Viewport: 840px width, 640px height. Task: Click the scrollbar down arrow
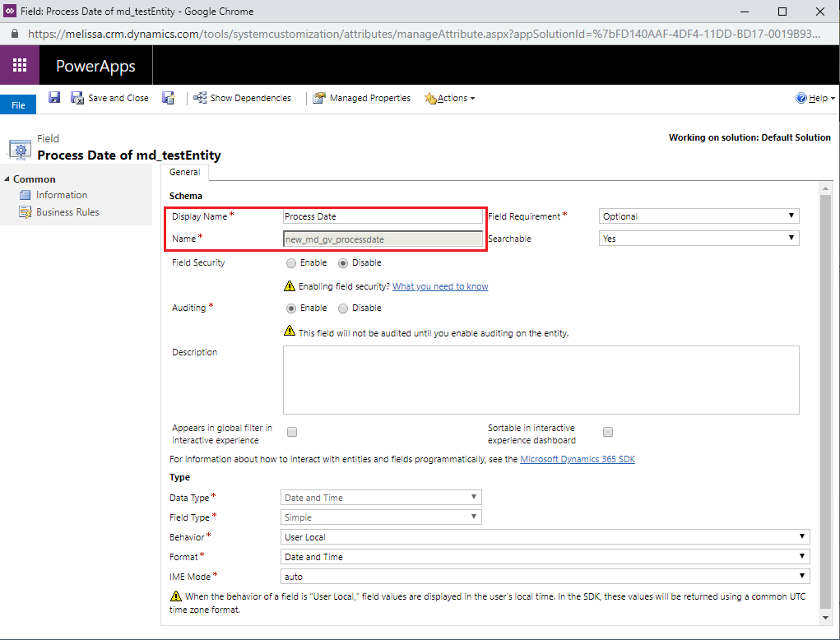tap(825, 618)
